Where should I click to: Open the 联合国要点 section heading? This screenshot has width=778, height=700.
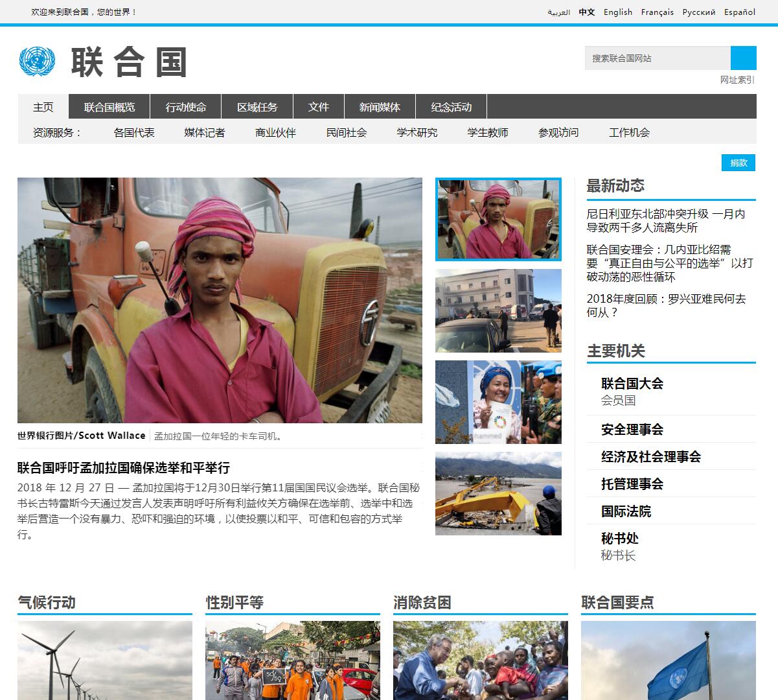tap(617, 602)
